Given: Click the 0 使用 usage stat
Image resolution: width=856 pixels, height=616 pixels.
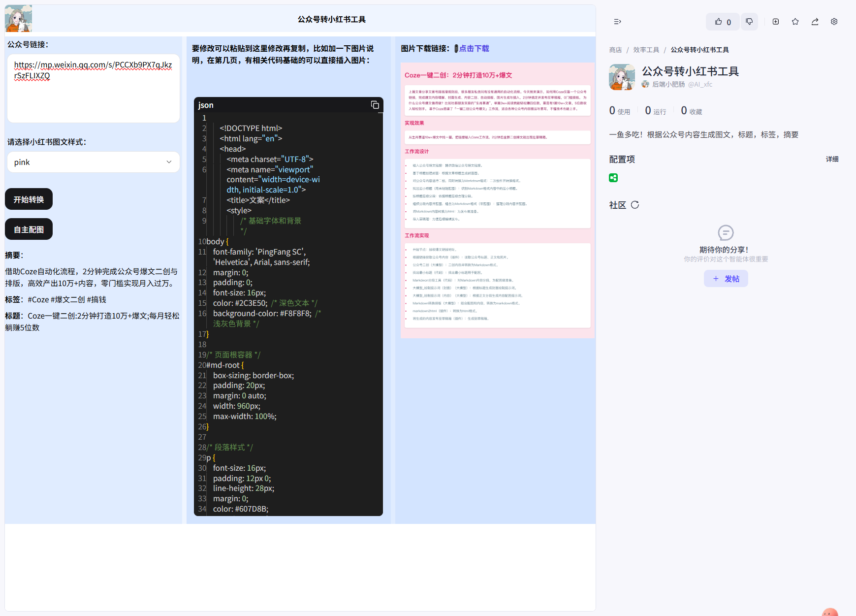Looking at the screenshot, I should [620, 111].
